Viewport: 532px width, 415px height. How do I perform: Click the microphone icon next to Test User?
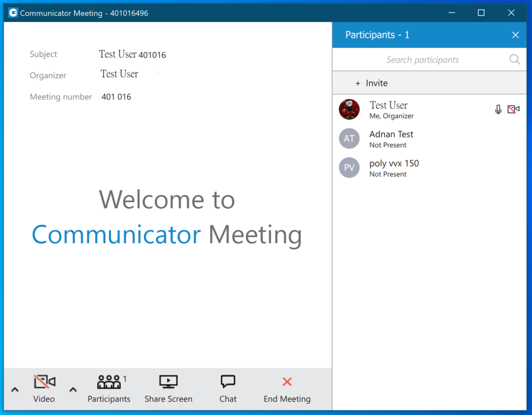[x=498, y=109]
